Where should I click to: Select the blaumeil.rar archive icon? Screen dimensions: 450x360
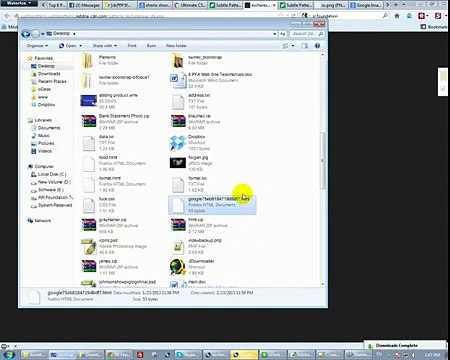click(x=178, y=121)
